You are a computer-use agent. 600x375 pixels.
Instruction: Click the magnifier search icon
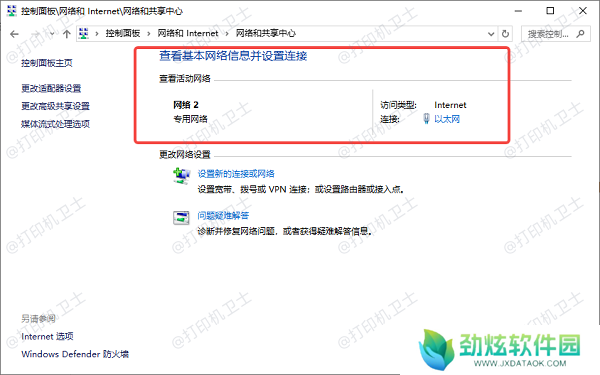tap(580, 34)
